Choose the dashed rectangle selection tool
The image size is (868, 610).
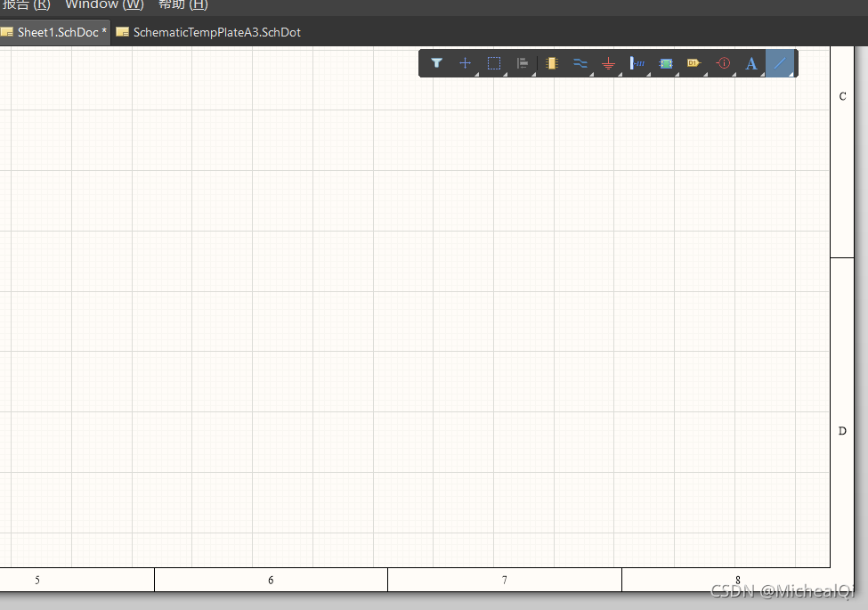494,63
